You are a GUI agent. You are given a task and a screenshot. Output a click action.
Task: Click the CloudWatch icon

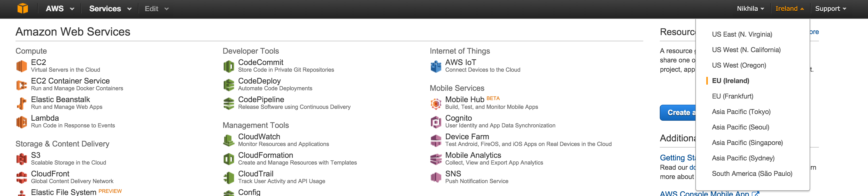(229, 140)
